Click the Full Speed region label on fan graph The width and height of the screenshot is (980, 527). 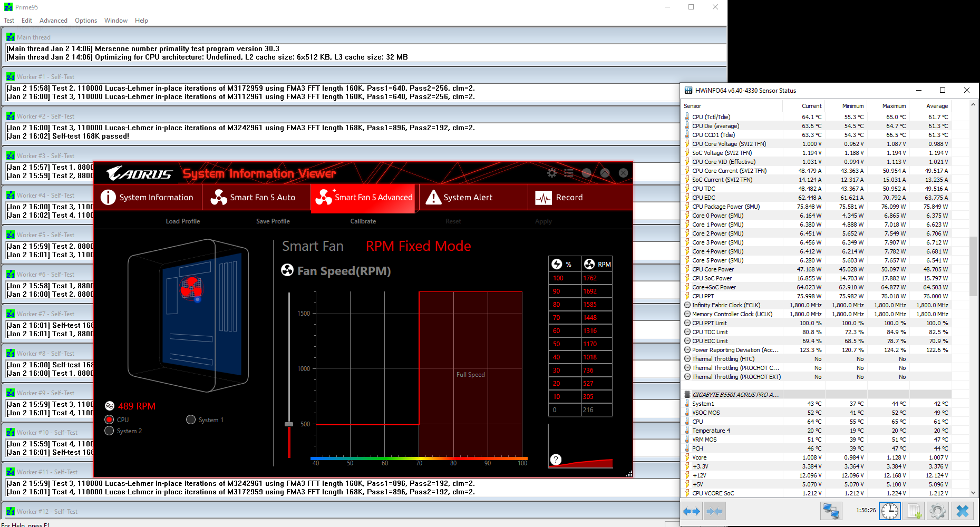(470, 375)
